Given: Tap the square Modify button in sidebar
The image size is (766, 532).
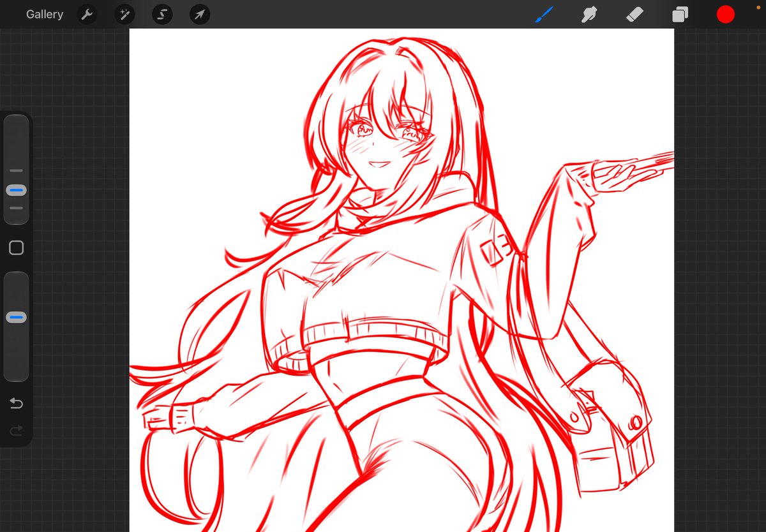Looking at the screenshot, I should tap(17, 248).
